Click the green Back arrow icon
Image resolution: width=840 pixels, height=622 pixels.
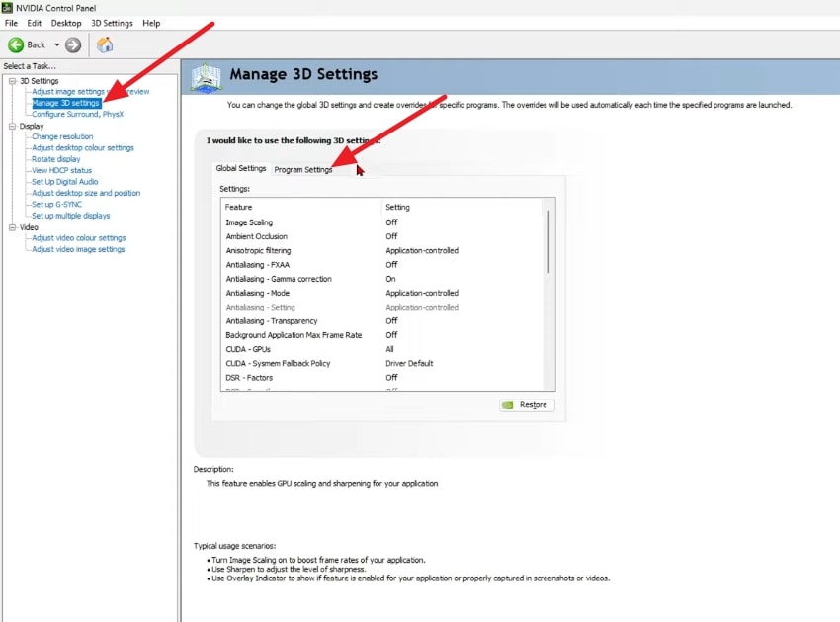(x=16, y=45)
